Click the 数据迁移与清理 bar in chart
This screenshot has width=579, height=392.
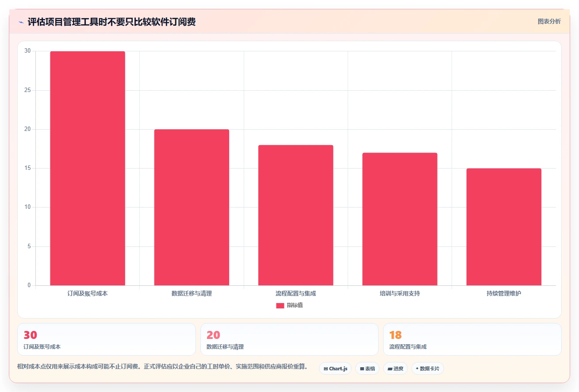[192, 208]
